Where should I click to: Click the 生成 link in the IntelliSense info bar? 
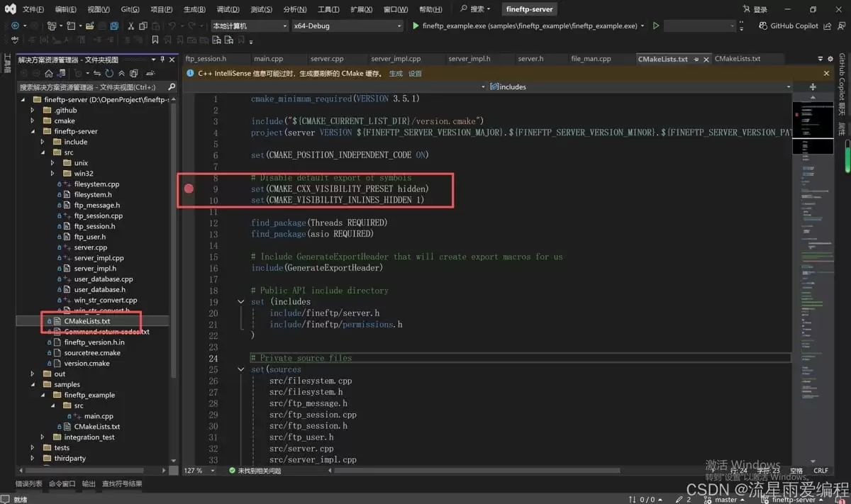pyautogui.click(x=396, y=73)
